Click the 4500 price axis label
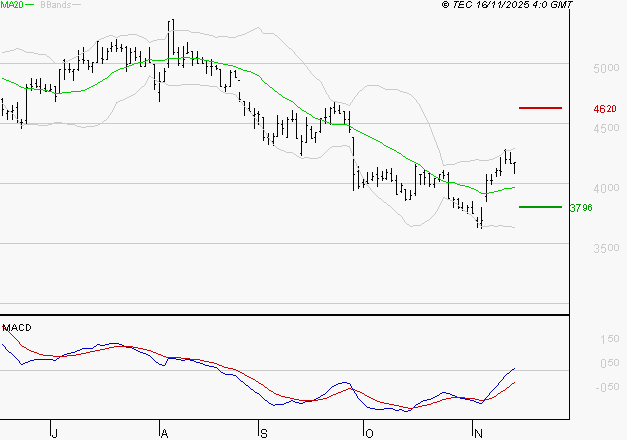This screenshot has width=627, height=440. pyautogui.click(x=606, y=128)
